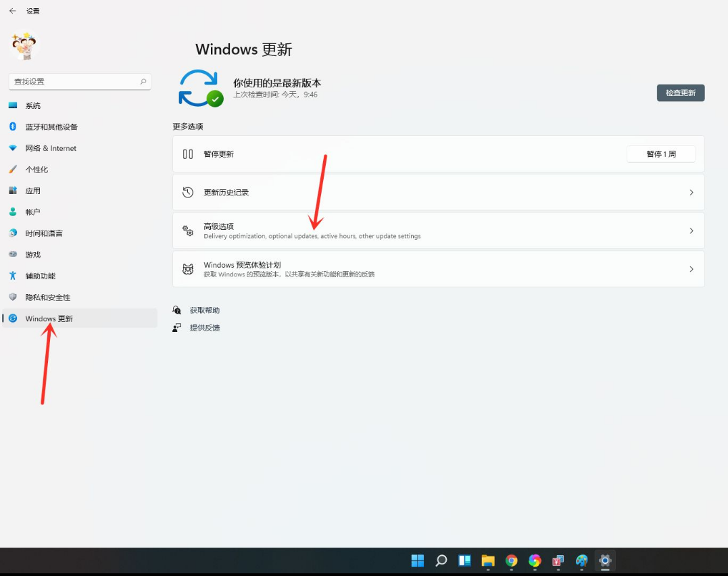Click the search magnifier icon in settings search

click(x=143, y=82)
